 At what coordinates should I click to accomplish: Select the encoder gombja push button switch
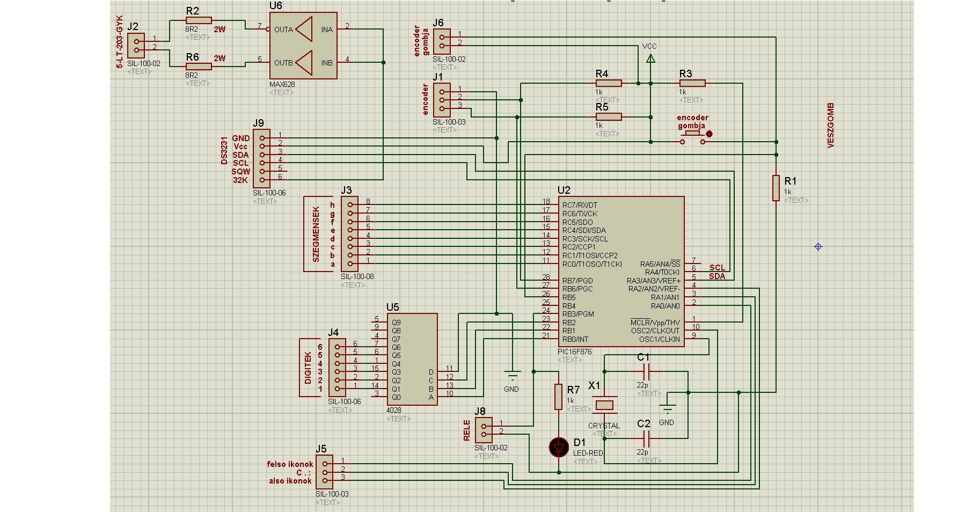point(693,137)
